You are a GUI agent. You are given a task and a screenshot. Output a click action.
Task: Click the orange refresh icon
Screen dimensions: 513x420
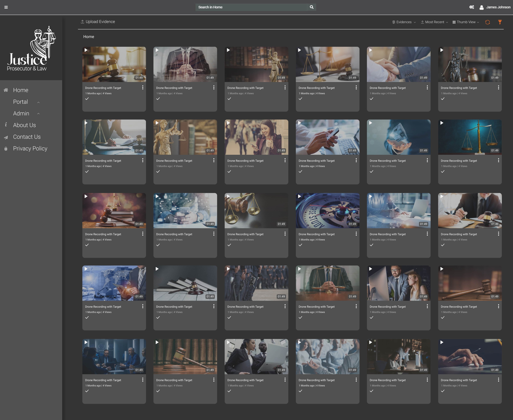coord(487,22)
